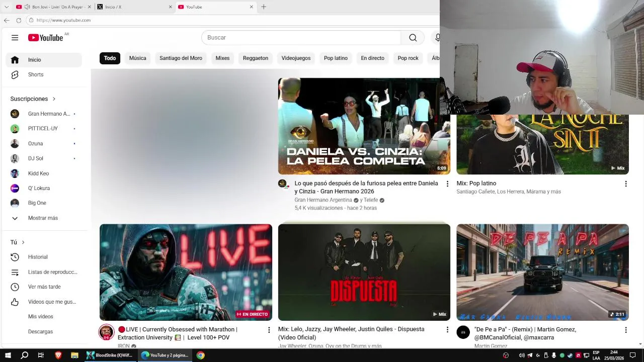Open Windows taskbar search
The height and width of the screenshot is (362, 644).
(24, 355)
